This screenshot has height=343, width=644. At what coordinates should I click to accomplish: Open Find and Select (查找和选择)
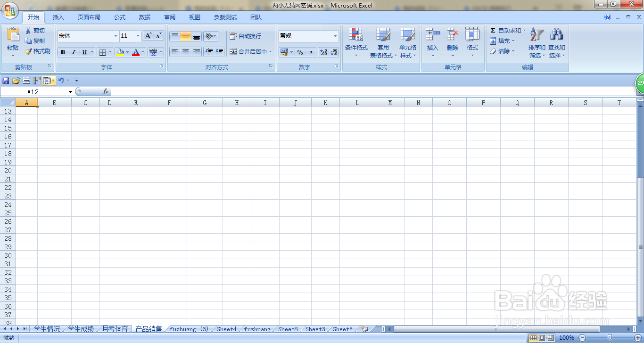(557, 42)
